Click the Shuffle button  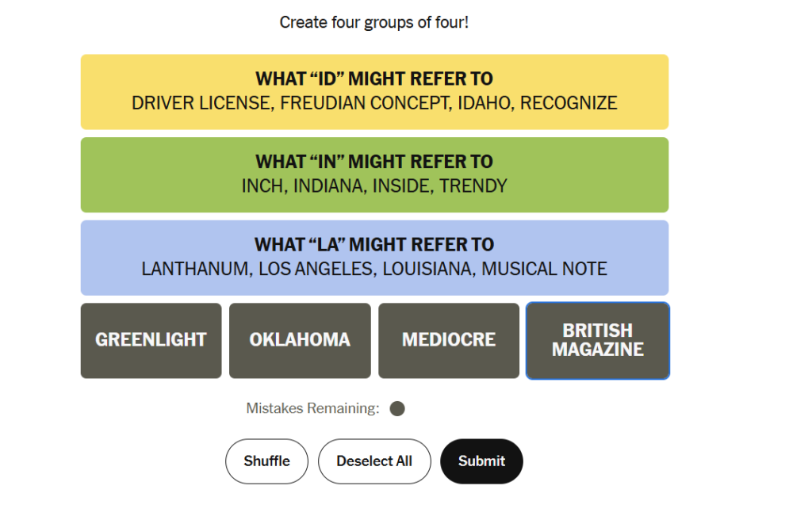point(266,461)
